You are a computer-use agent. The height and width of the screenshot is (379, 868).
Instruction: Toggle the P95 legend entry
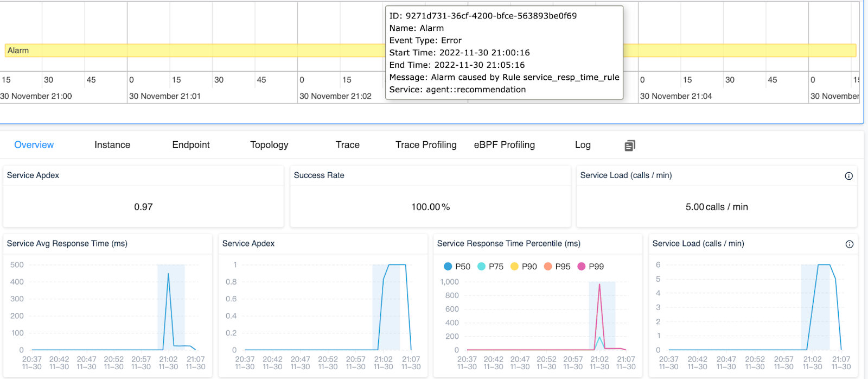pos(557,267)
